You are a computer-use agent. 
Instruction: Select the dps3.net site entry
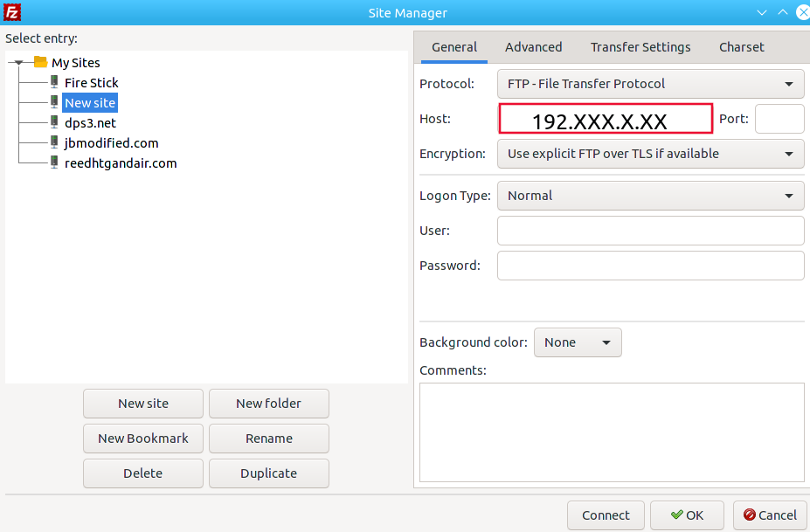[x=90, y=123]
